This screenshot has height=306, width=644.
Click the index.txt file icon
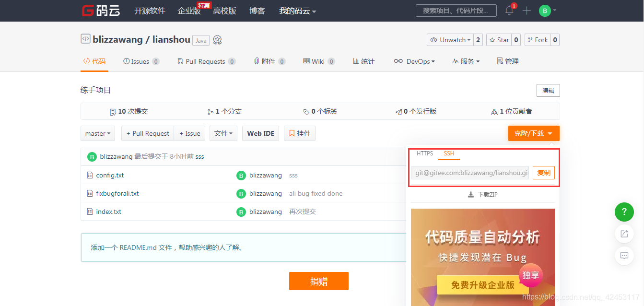90,212
